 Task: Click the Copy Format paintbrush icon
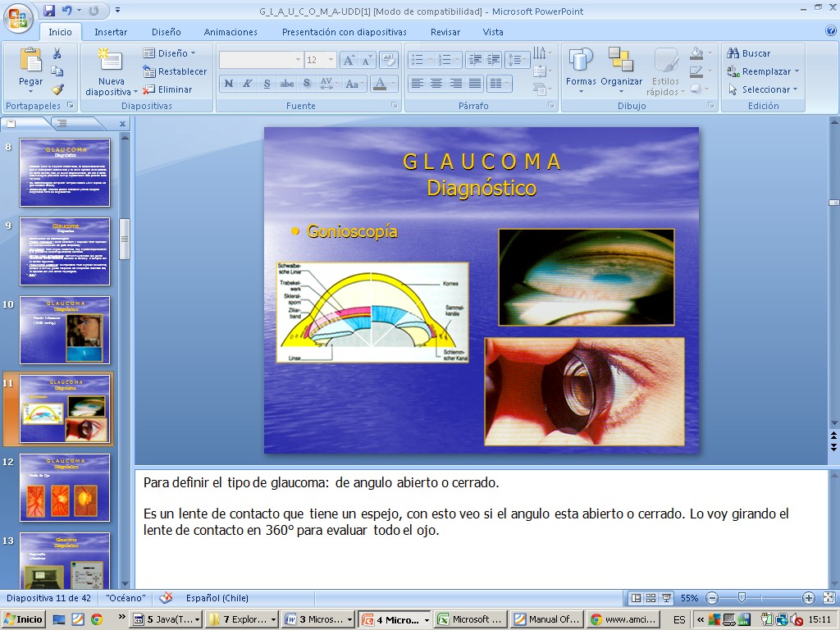point(57,89)
